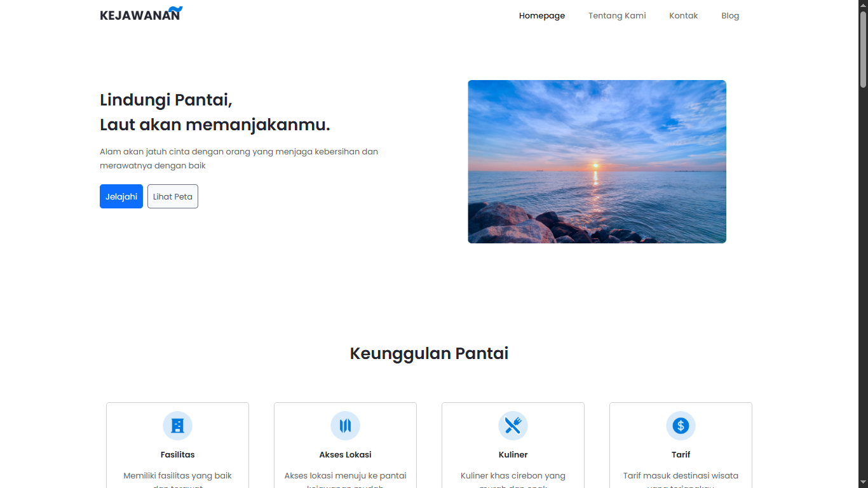Click the Tarif dollar coin icon
Viewport: 868px width, 488px height.
[x=681, y=426]
